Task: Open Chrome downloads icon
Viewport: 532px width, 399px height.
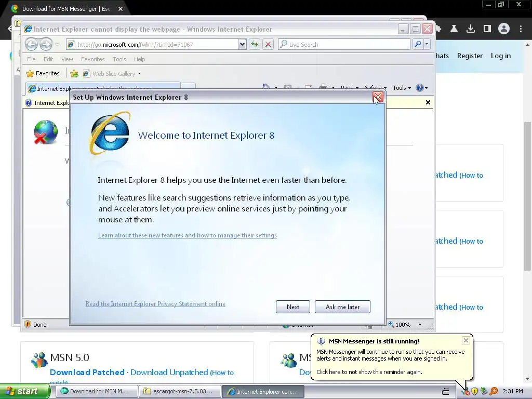Action: click(471, 29)
